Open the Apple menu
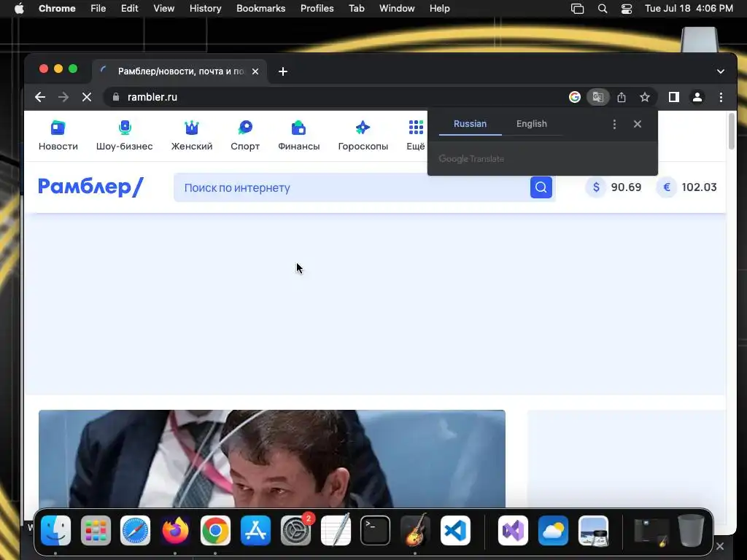 (19, 9)
